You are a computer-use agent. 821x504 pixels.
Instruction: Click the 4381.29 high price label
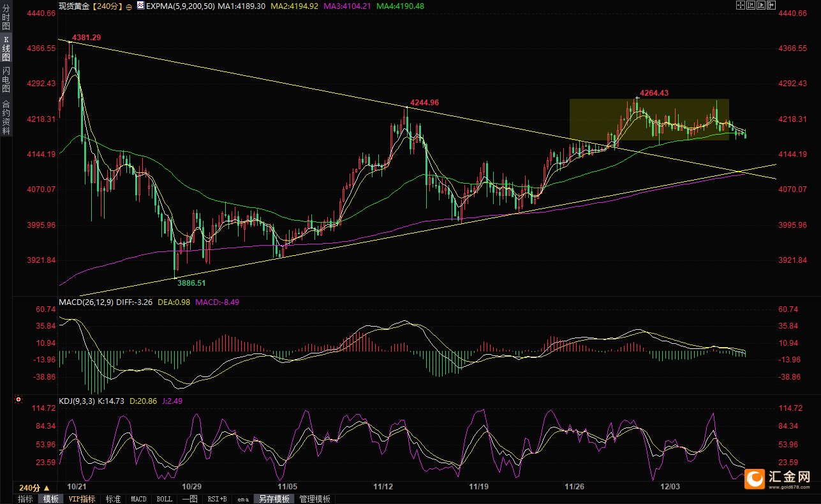(x=86, y=38)
